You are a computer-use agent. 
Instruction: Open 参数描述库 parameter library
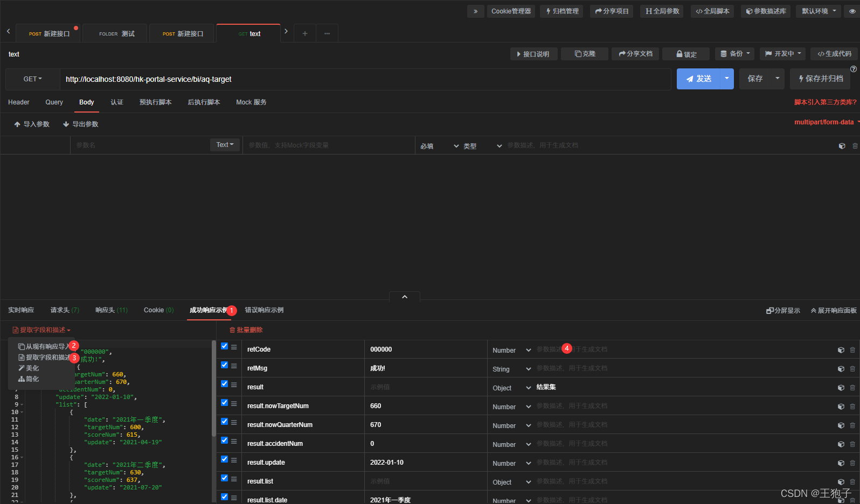(x=766, y=11)
